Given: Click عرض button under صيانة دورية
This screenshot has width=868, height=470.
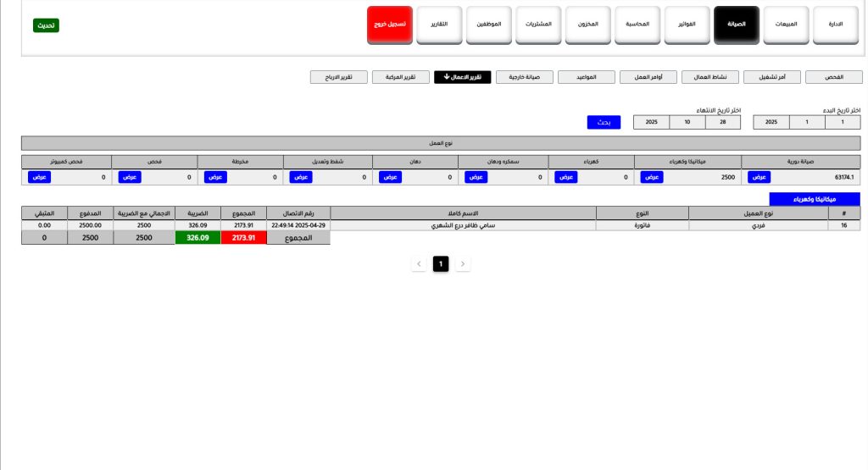Looking at the screenshot, I should (x=760, y=177).
